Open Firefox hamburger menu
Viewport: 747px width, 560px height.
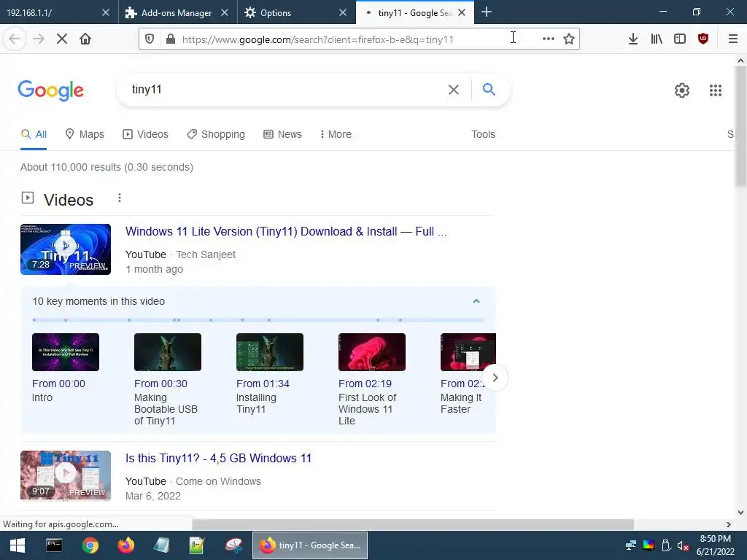click(x=733, y=39)
